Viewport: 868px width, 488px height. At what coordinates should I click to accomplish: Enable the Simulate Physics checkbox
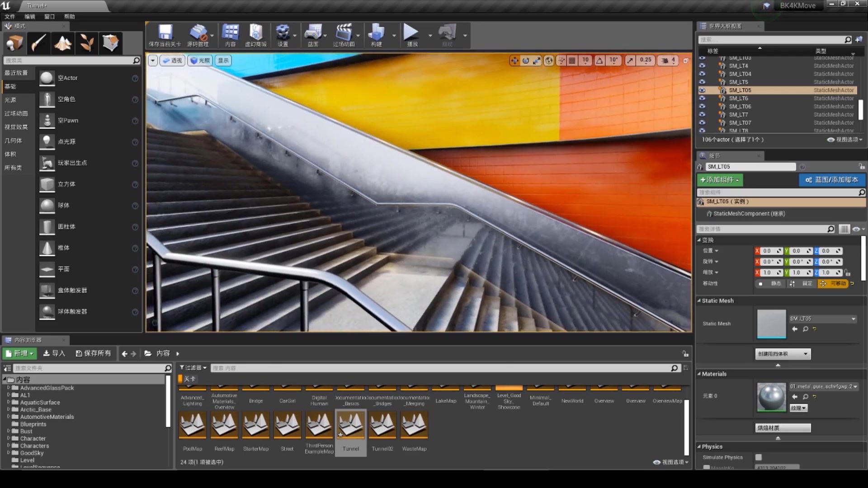click(x=759, y=457)
